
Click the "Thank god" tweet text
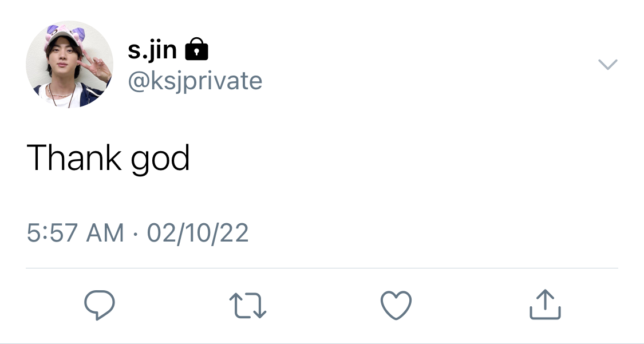108,158
